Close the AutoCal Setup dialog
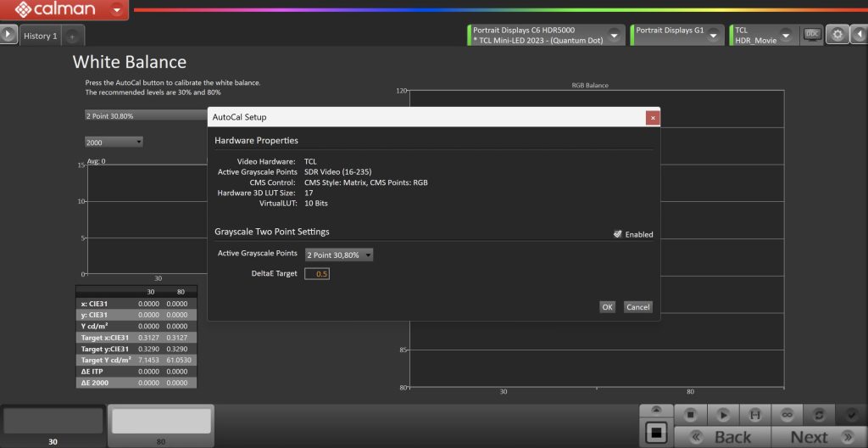This screenshot has height=448, width=868. 653,118
